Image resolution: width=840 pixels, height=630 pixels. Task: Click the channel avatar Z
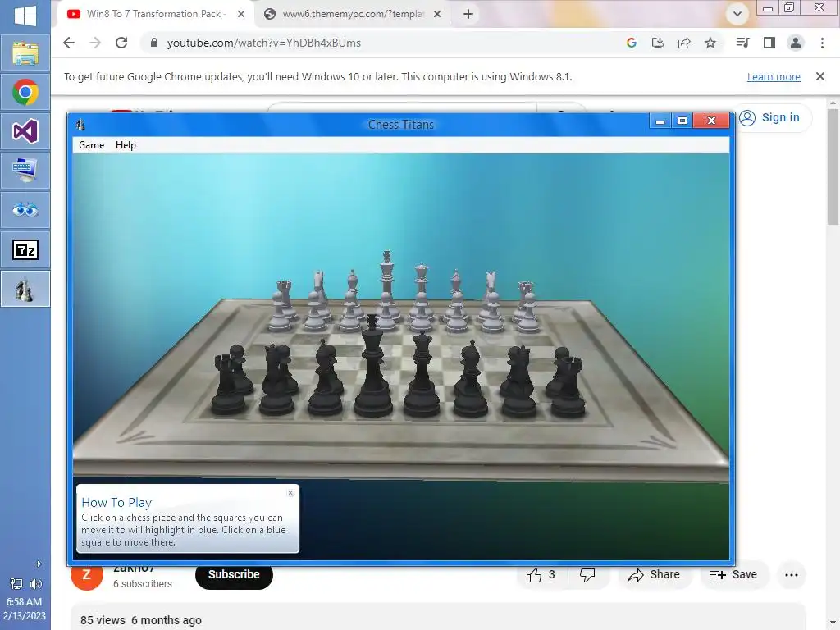[87, 575]
